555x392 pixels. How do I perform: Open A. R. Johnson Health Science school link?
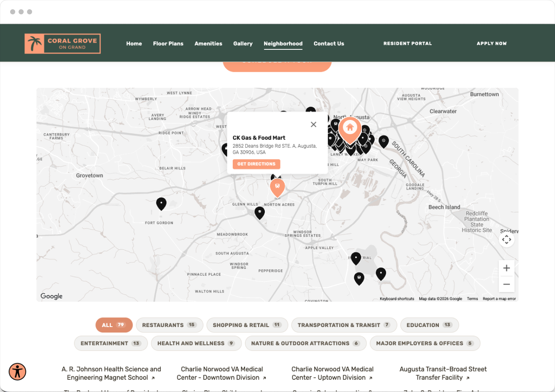pos(112,373)
